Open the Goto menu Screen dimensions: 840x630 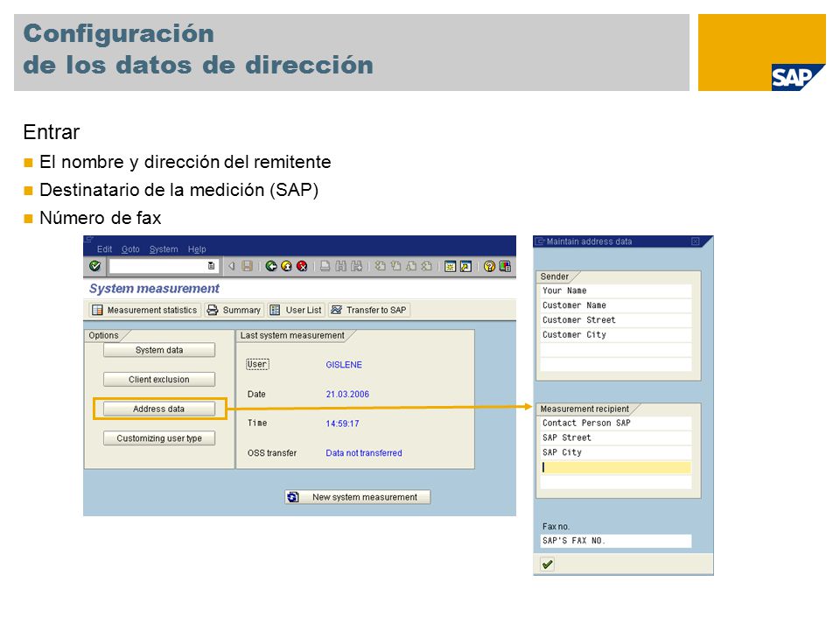coord(130,249)
